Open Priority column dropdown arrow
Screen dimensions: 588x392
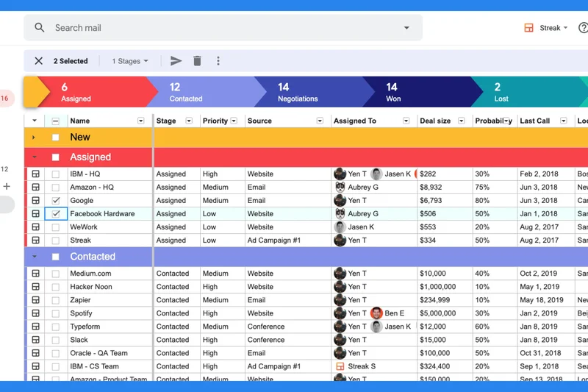pos(234,121)
